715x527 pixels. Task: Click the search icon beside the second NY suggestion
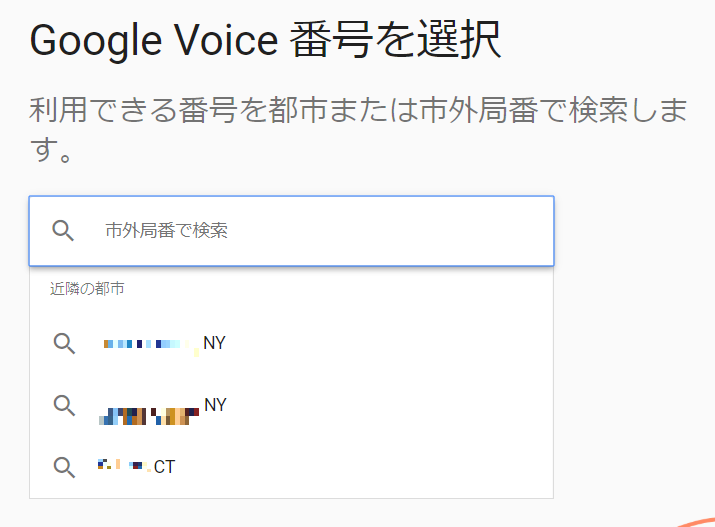tap(64, 405)
